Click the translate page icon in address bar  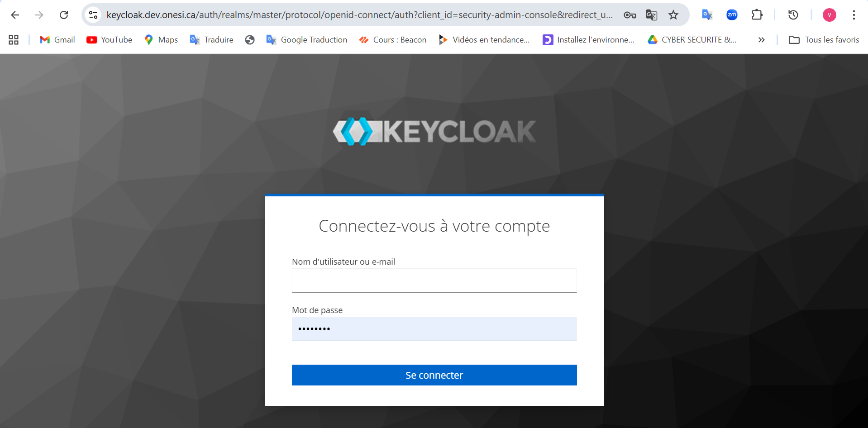pos(651,15)
